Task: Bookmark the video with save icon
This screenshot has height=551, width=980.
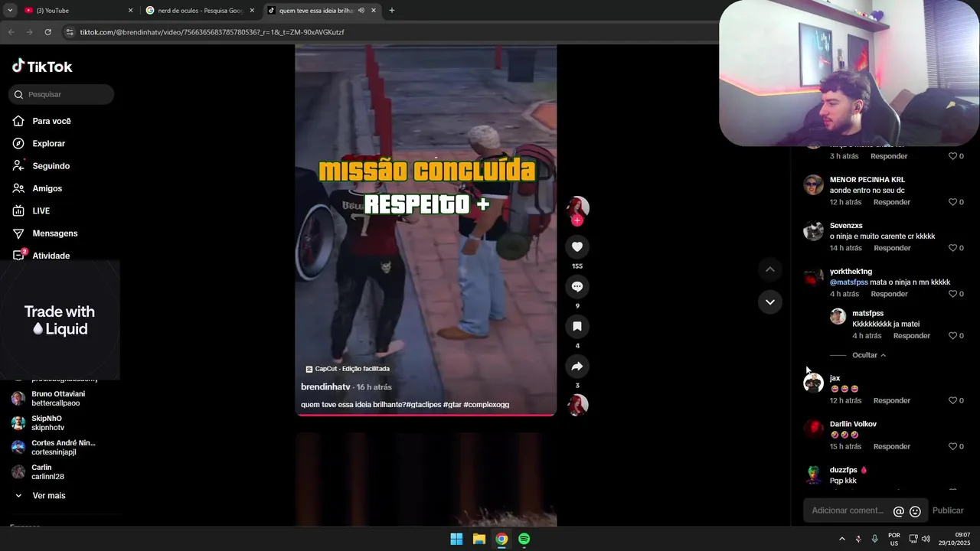Action: pos(577,326)
